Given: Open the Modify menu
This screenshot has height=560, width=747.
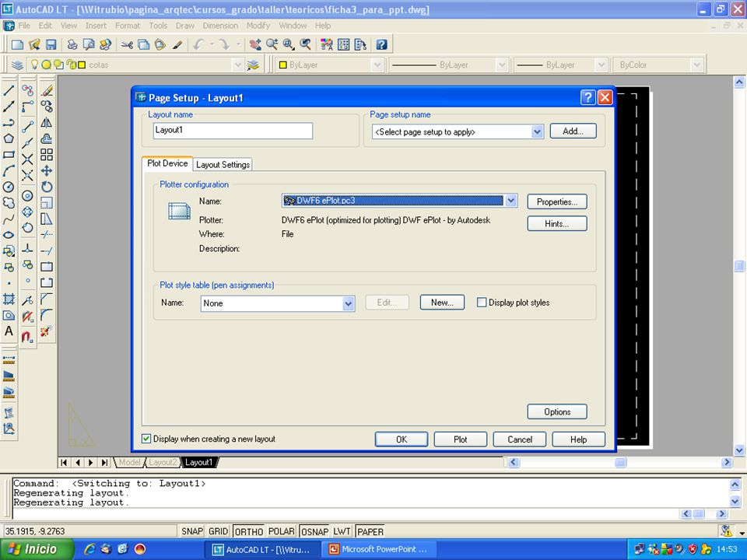Looking at the screenshot, I should click(x=258, y=26).
